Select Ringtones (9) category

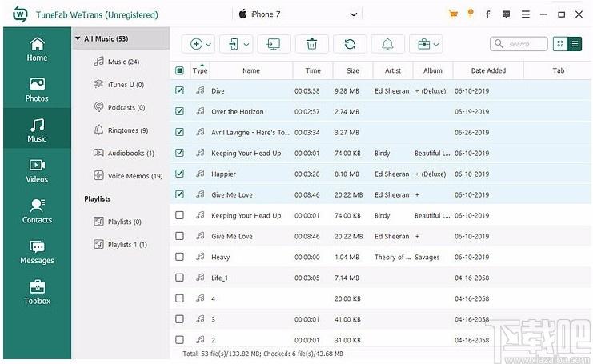pos(121,130)
